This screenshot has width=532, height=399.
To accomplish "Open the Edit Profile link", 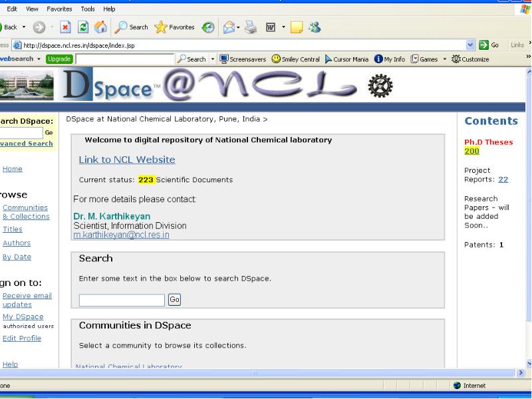I will point(22,338).
